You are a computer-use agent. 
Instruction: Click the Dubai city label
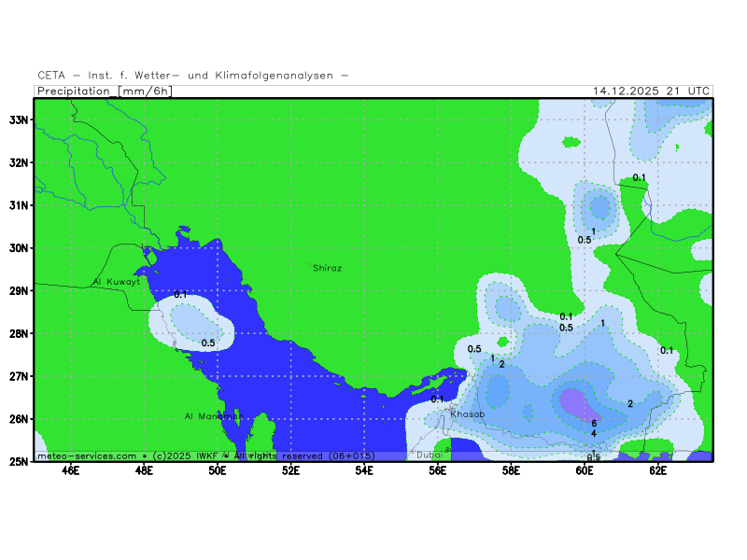pos(430,455)
